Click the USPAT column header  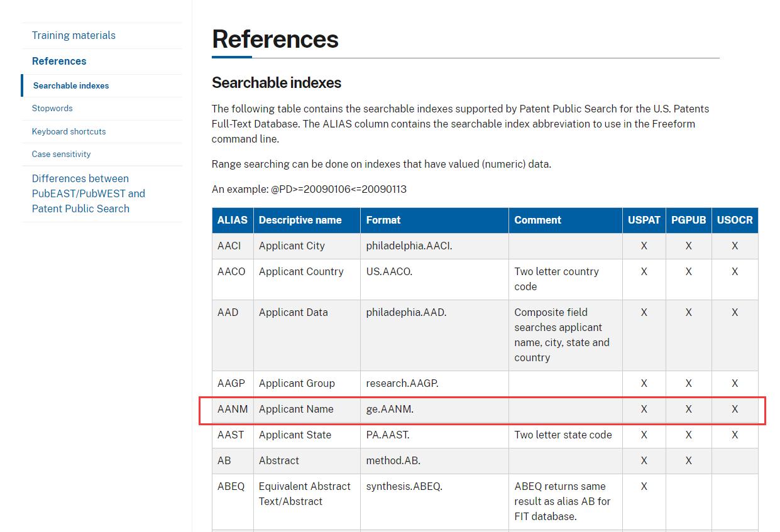[x=644, y=220]
